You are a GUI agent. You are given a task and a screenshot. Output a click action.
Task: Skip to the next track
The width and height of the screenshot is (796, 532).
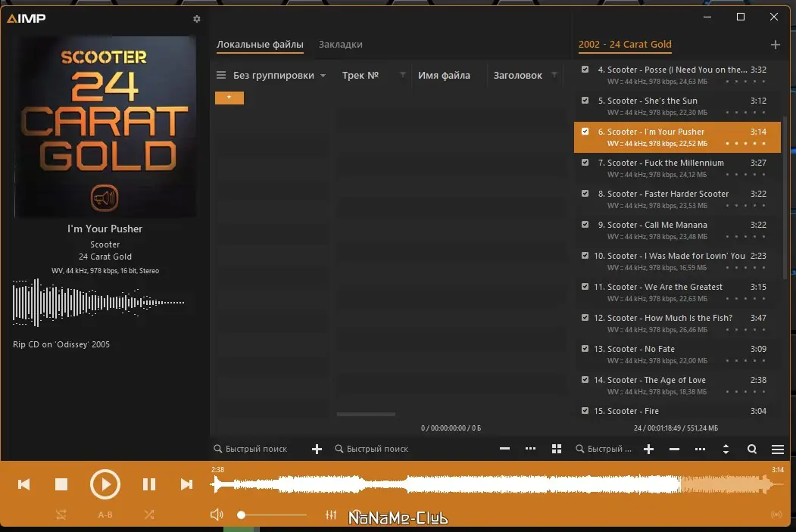[187, 484]
